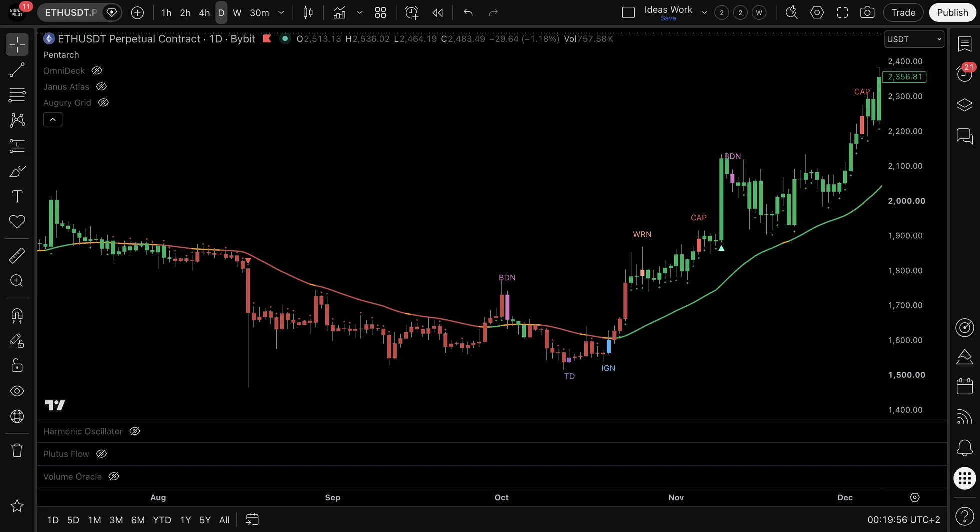Open the chats panel
This screenshot has width=980, height=532.
[964, 136]
